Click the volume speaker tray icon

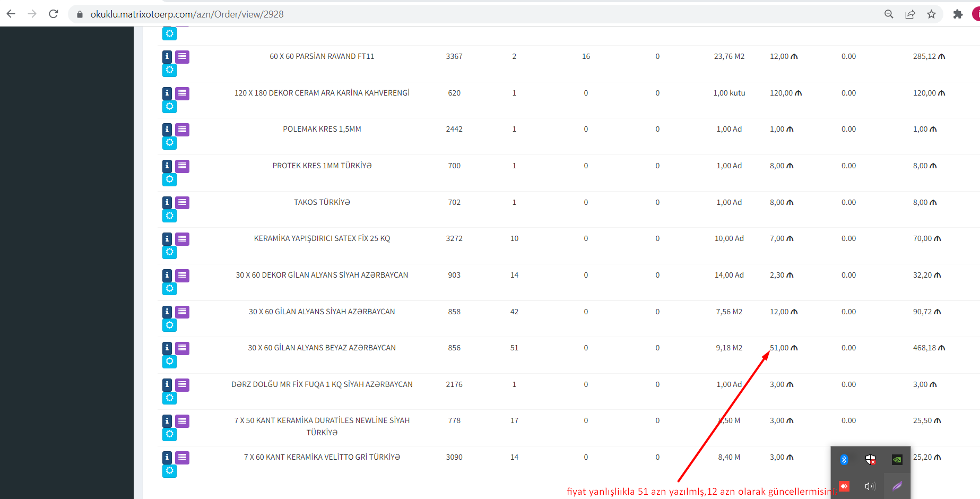pos(870,486)
